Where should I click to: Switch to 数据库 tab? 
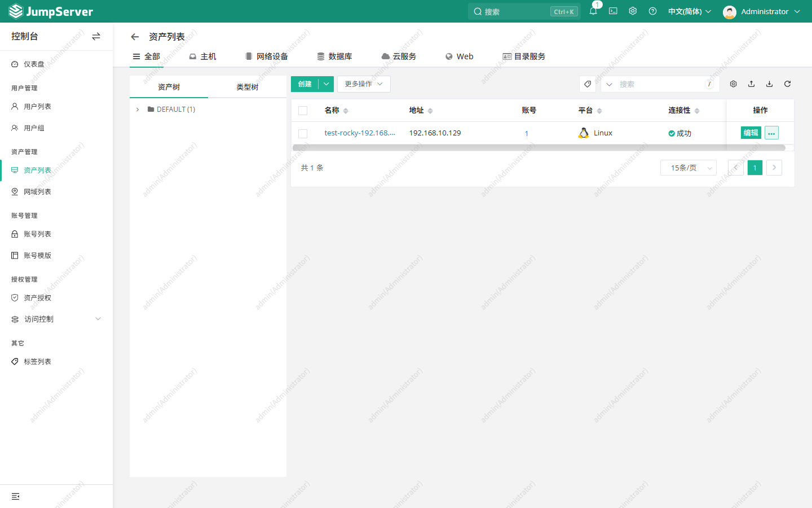point(334,56)
